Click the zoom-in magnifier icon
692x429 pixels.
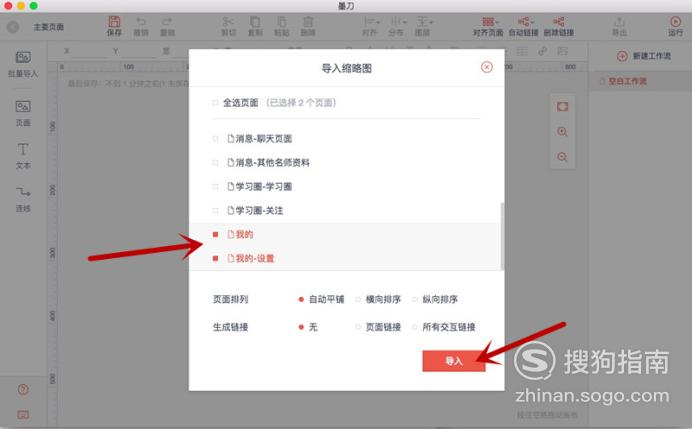click(562, 132)
